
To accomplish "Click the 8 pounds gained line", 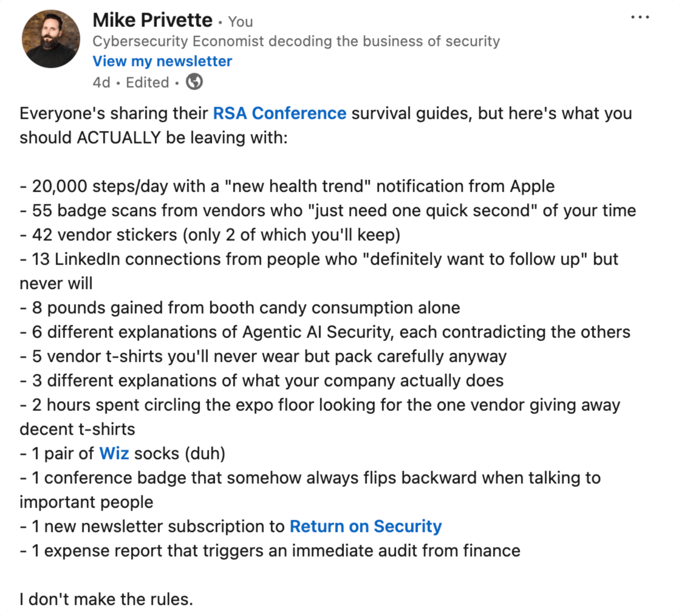I will [240, 307].
